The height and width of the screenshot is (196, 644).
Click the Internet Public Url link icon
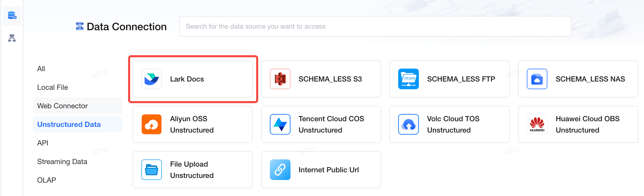[280, 170]
